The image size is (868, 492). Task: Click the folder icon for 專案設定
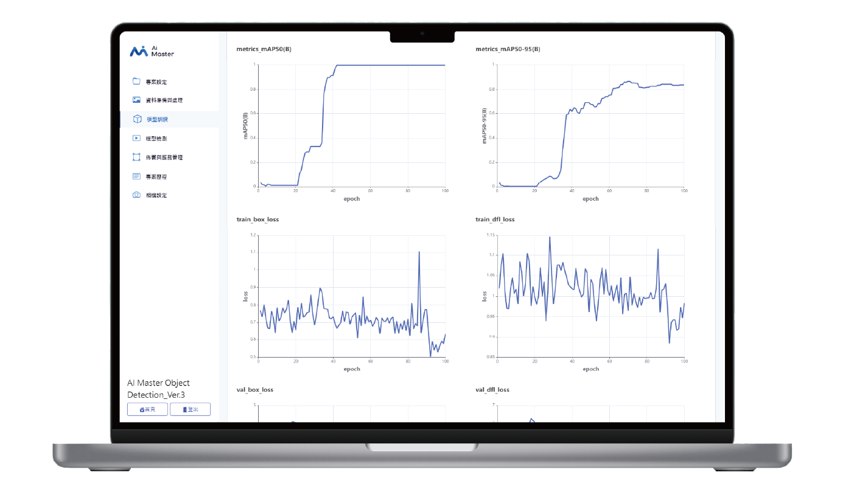[x=136, y=81]
